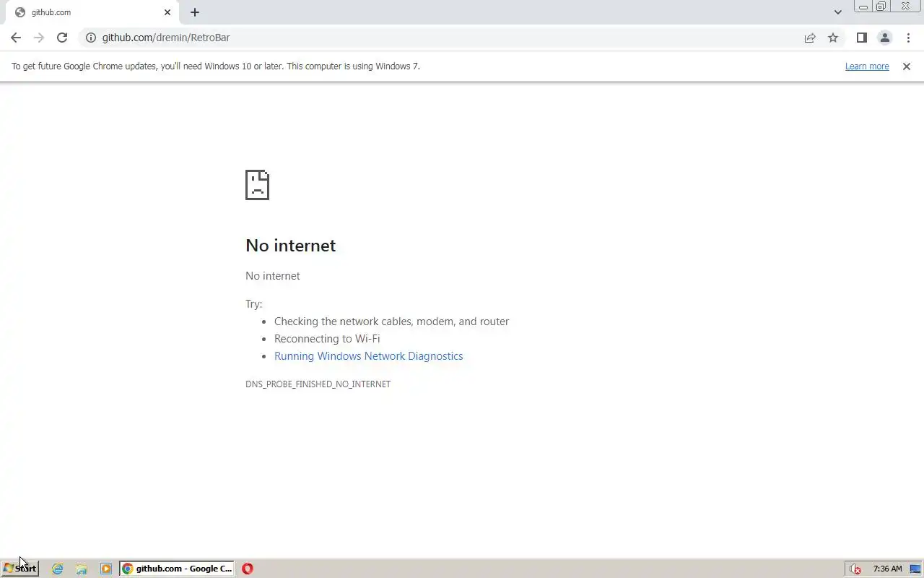This screenshot has height=578, width=924.
Task: Click the show desktop tray icon
Action: (x=915, y=569)
